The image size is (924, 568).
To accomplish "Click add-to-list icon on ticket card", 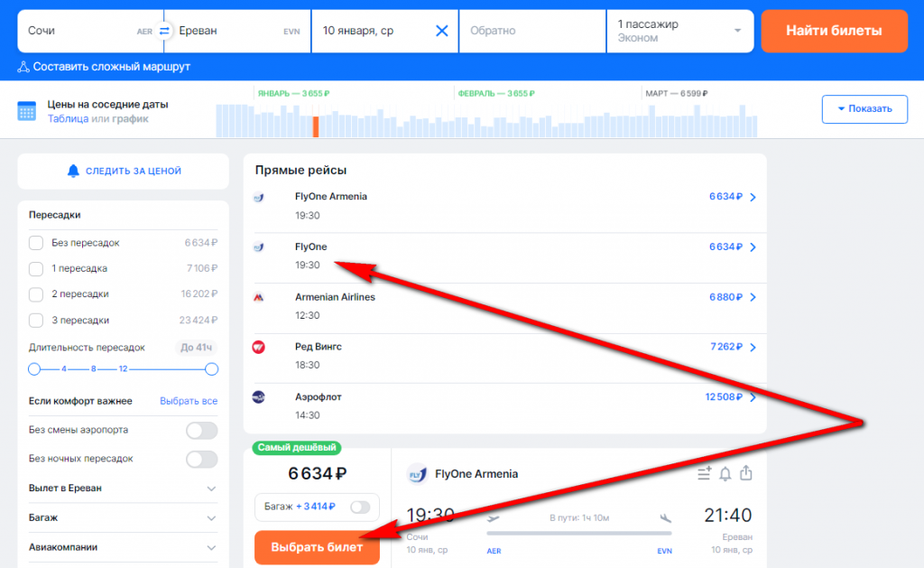I will pyautogui.click(x=704, y=473).
